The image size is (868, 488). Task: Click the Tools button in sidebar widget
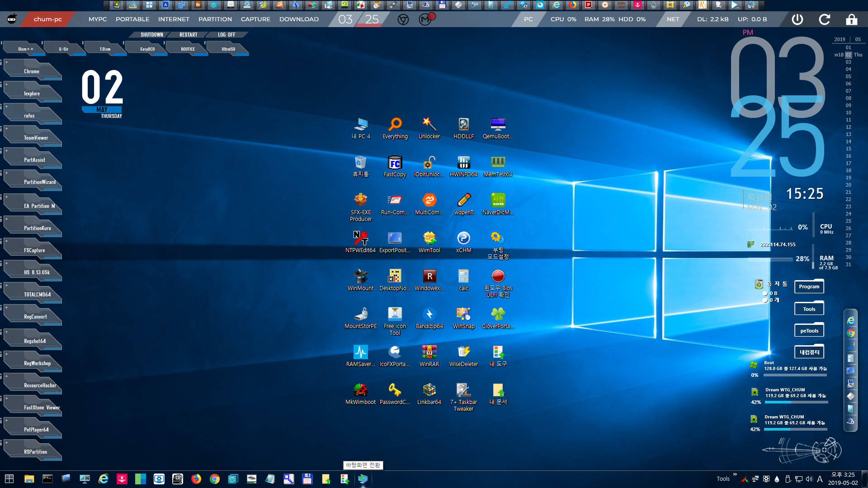click(809, 309)
